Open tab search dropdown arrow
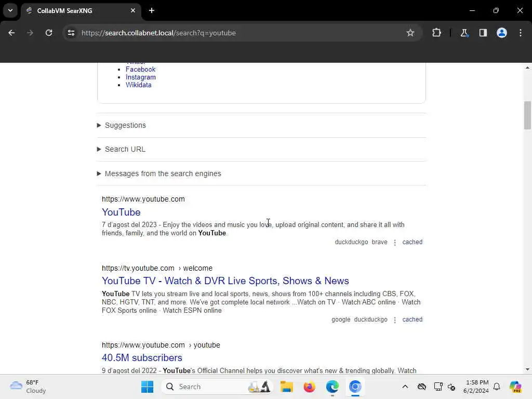Image resolution: width=532 pixels, height=399 pixels. click(x=10, y=10)
